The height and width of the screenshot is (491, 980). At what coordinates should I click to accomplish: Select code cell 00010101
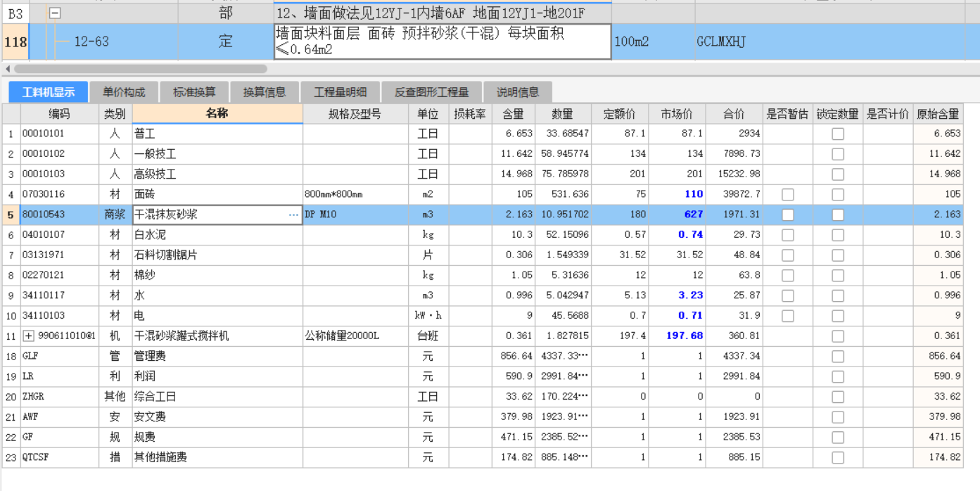click(60, 134)
